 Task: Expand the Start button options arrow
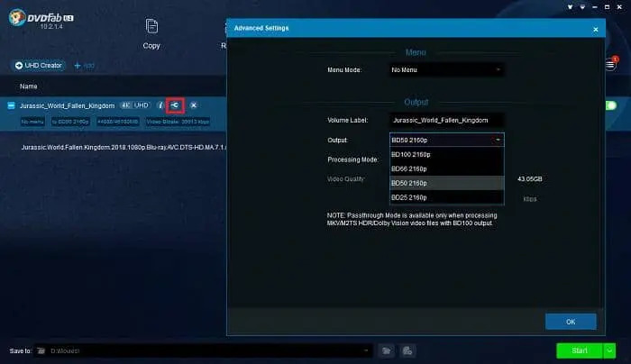point(609,350)
